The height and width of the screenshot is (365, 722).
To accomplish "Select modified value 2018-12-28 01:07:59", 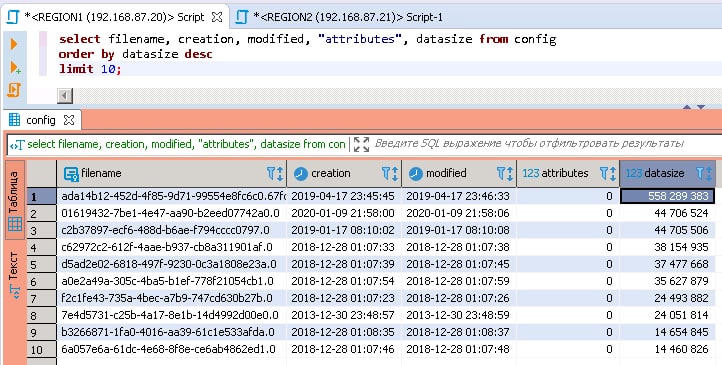I will click(x=459, y=281).
